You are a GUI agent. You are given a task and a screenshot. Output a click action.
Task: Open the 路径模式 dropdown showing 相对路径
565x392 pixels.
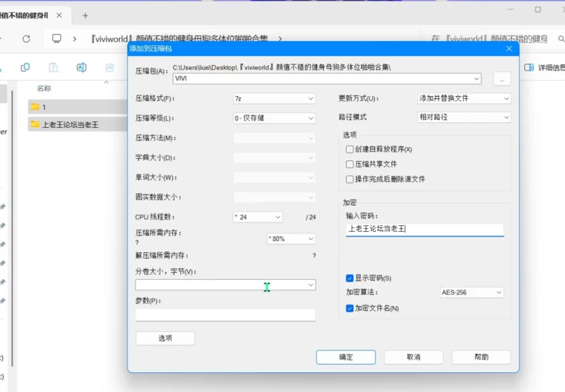pyautogui.click(x=464, y=117)
